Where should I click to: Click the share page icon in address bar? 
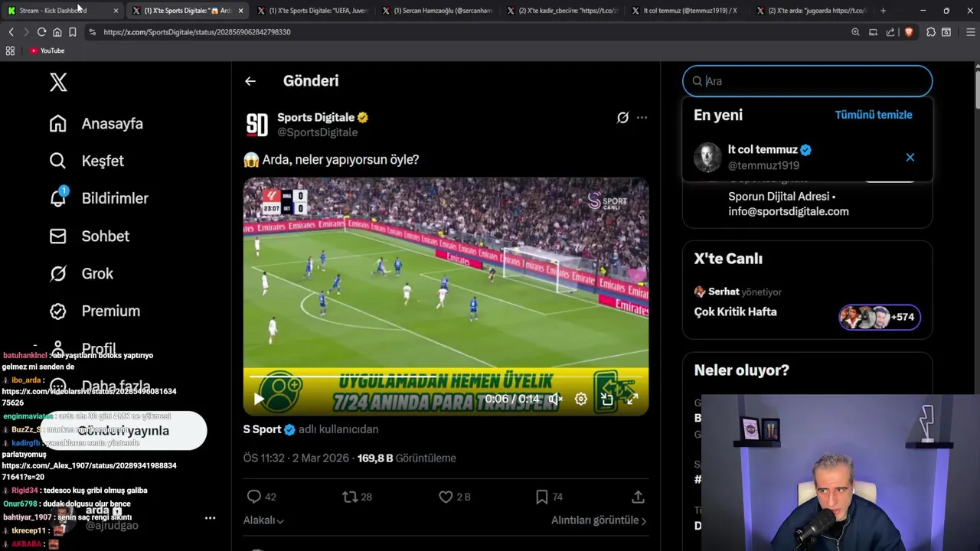890,32
